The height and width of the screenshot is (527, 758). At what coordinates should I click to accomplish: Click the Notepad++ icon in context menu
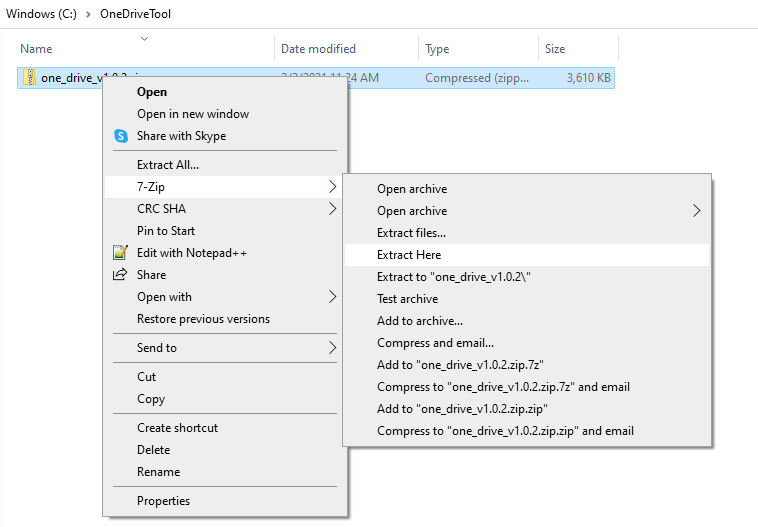[120, 252]
